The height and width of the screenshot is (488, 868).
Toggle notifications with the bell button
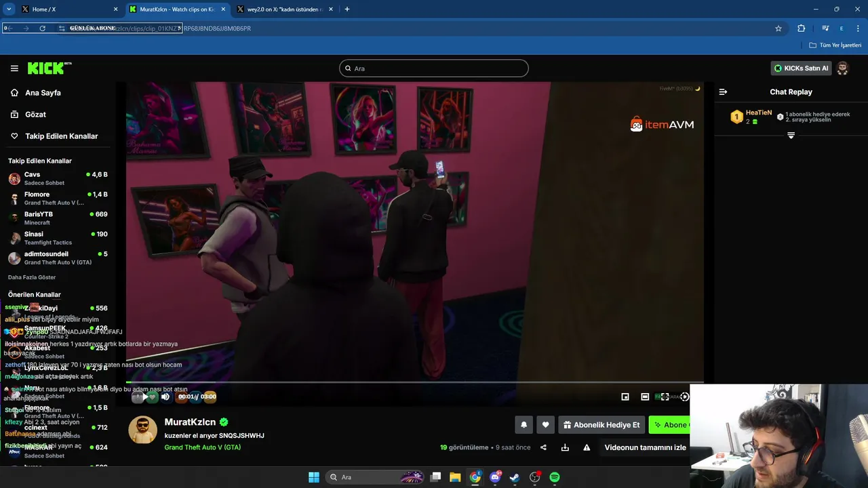(524, 425)
